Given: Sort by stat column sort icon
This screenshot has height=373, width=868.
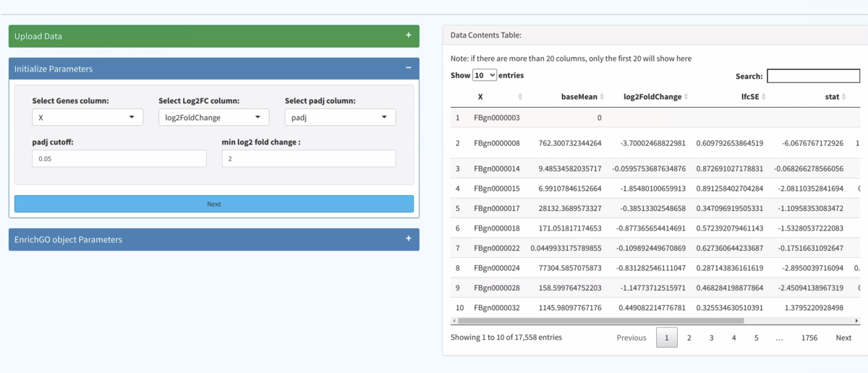Looking at the screenshot, I should (x=843, y=97).
